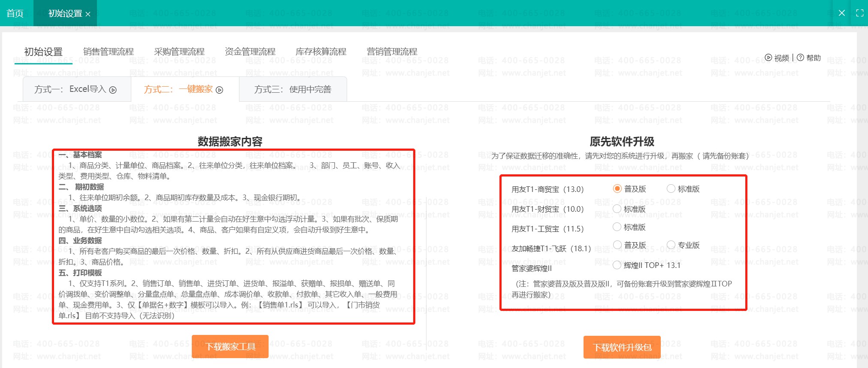Select 标准版 for 用友T1-商贸宝
Screen dimensions: 868x368
[671, 189]
